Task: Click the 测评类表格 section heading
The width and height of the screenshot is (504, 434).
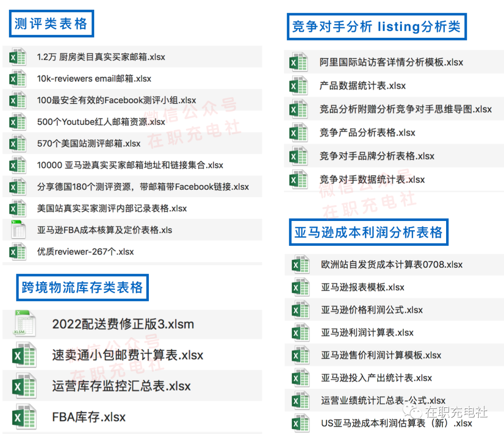Action: tap(51, 24)
